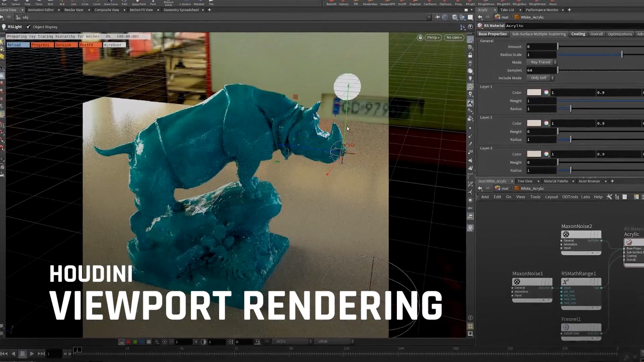The width and height of the screenshot is (644, 362).
Task: Click the Reload render button
Action: point(17,45)
